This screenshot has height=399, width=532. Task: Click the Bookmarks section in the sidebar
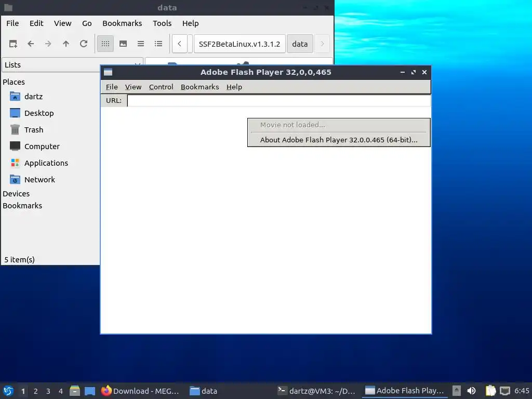(22, 206)
